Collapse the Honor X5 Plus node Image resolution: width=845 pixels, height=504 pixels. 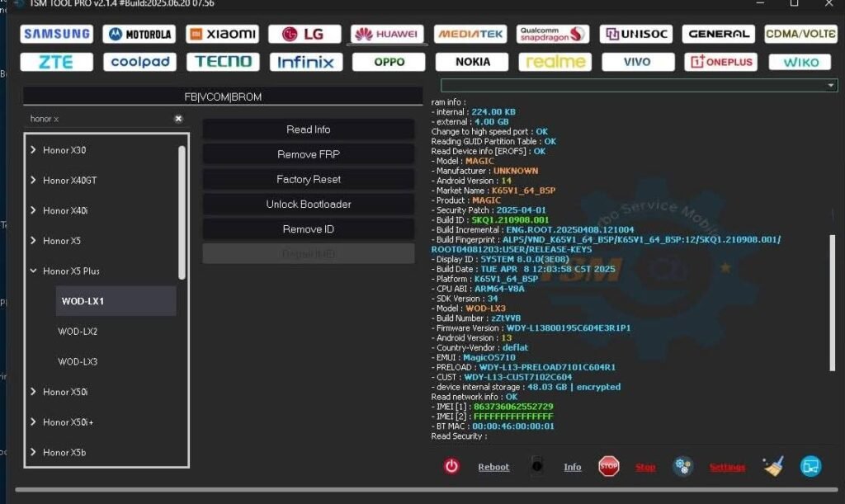pyautogui.click(x=33, y=271)
